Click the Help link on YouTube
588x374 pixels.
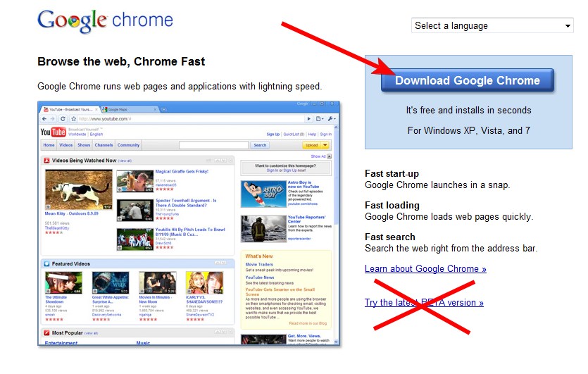(312, 135)
